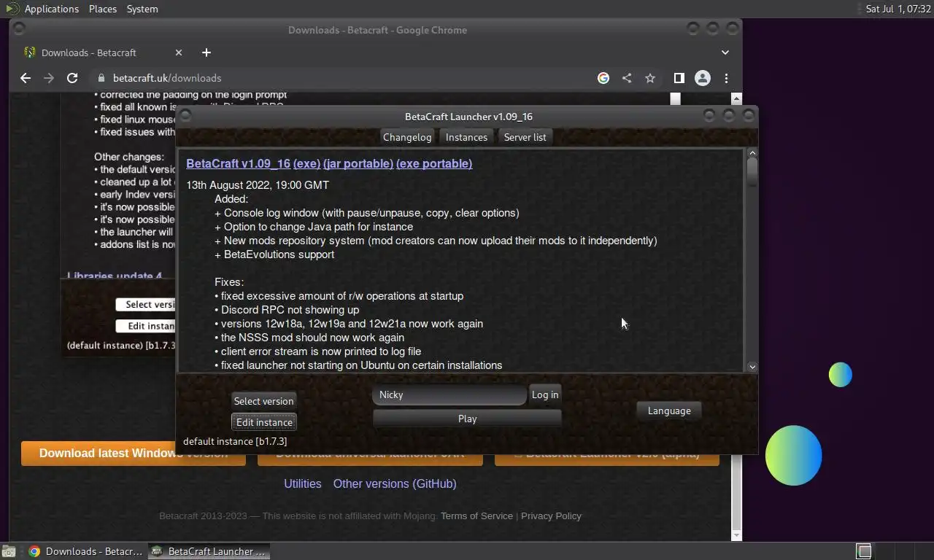The image size is (934, 560).
Task: Click BetaEvolutions support changelog line
Action: 274,254
